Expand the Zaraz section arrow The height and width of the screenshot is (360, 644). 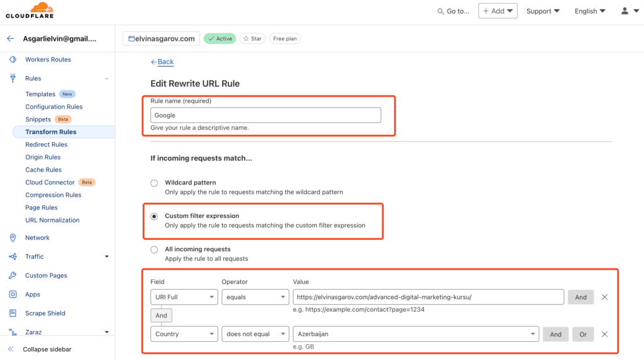tap(107, 332)
